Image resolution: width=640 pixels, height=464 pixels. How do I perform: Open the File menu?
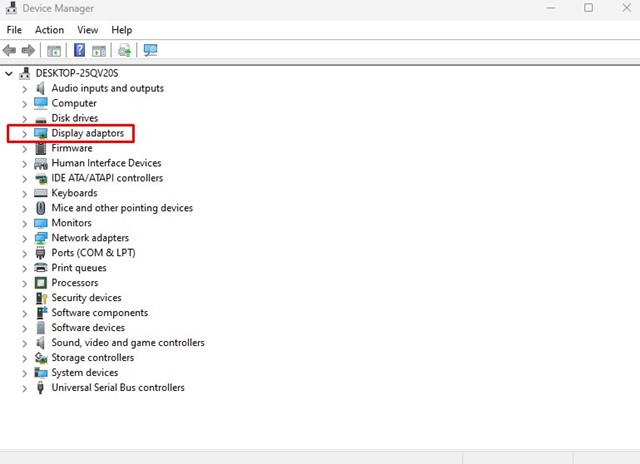coord(14,30)
